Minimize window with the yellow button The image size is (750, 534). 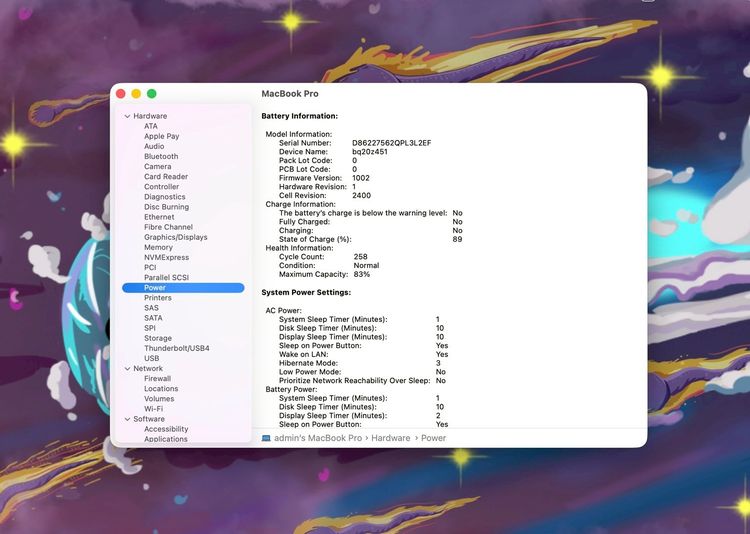tap(136, 93)
